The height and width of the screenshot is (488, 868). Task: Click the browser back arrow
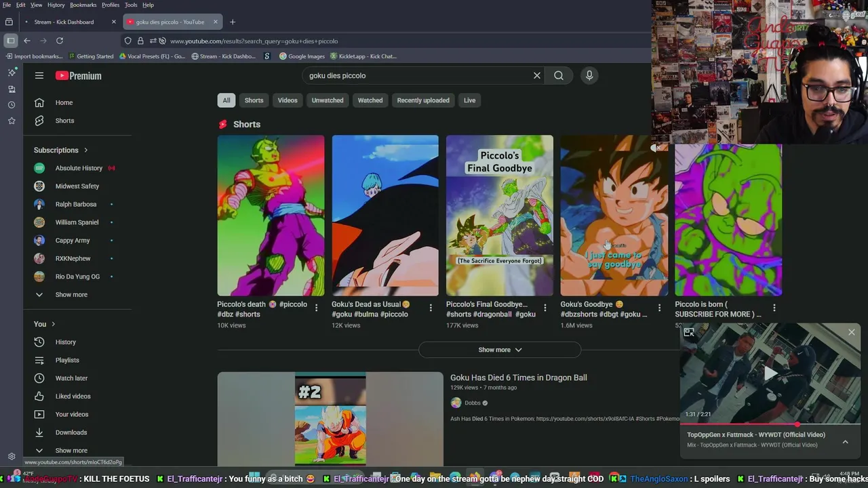coord(27,41)
